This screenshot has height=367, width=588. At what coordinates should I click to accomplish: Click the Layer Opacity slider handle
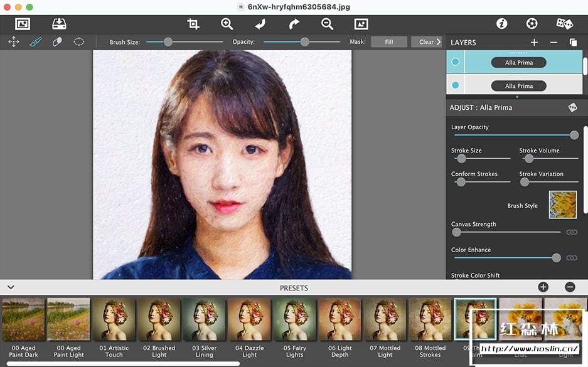pyautogui.click(x=574, y=135)
